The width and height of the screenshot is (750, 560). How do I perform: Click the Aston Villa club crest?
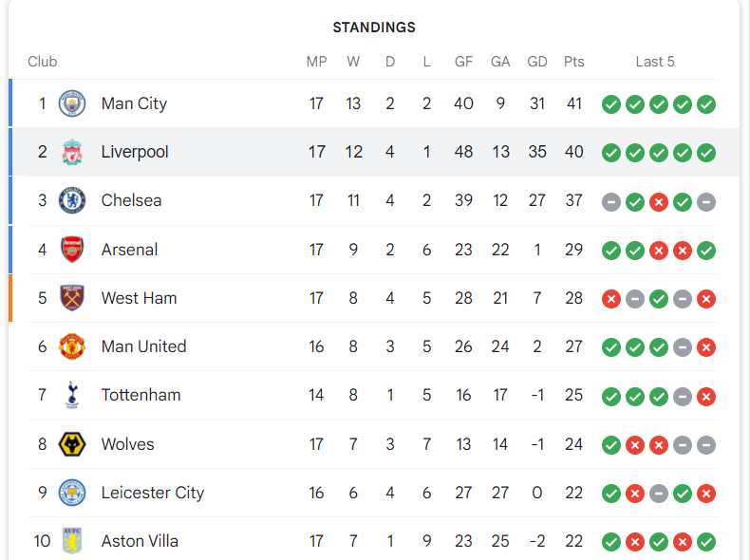[72, 541]
